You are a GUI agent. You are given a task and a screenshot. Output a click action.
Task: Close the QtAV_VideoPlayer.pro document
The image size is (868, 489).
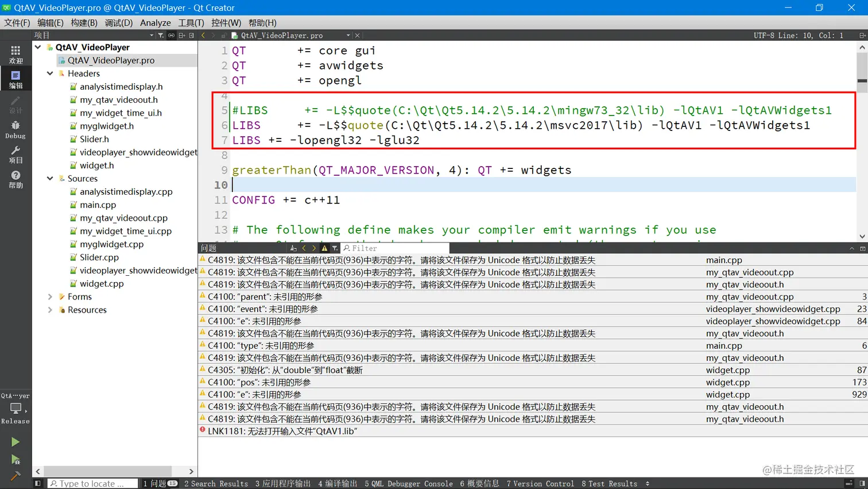(357, 36)
